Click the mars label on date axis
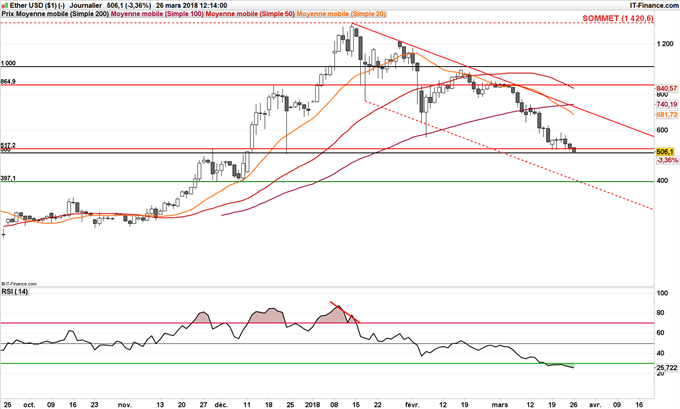 tap(500, 405)
